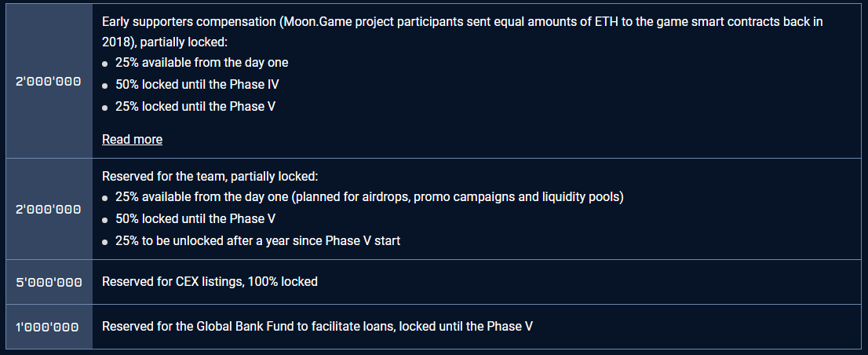Open the Read more link
Screen dimensions: 868x355
click(132, 140)
